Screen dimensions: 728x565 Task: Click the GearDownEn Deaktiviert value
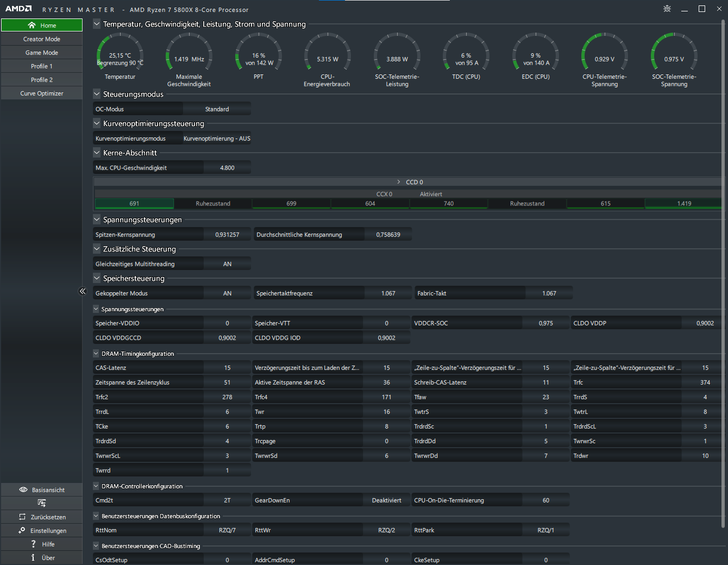(386, 500)
